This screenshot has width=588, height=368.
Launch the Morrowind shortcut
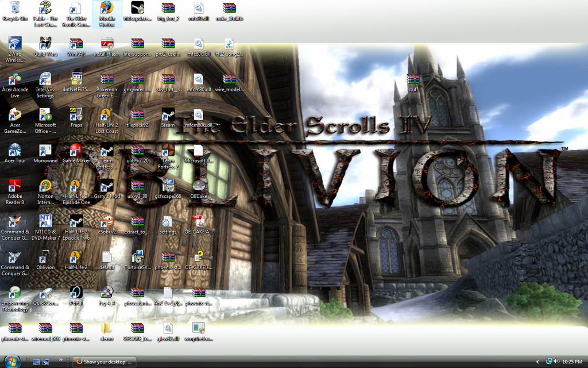(x=45, y=154)
